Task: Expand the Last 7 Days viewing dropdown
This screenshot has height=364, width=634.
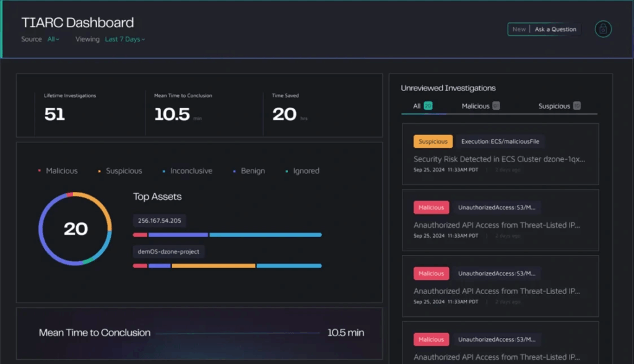Action: 124,39
